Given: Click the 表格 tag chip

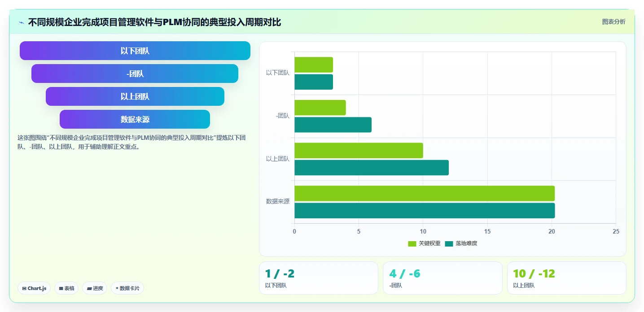Looking at the screenshot, I should [x=66, y=288].
